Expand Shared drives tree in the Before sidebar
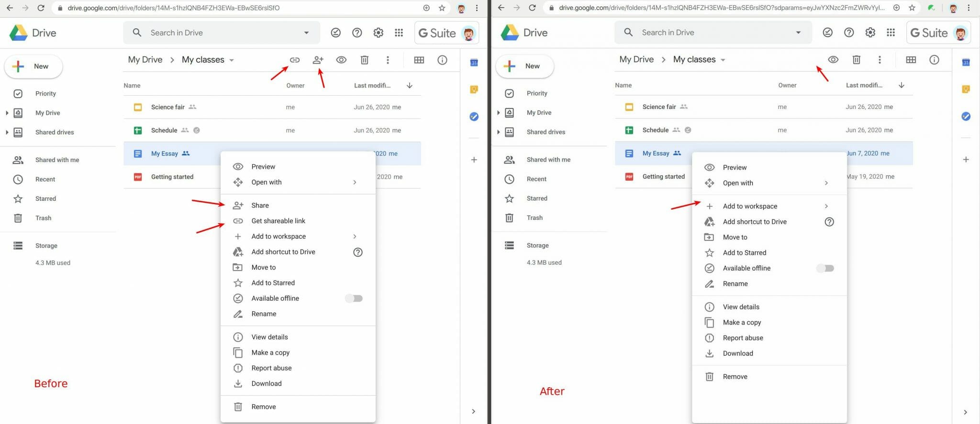 (7, 132)
